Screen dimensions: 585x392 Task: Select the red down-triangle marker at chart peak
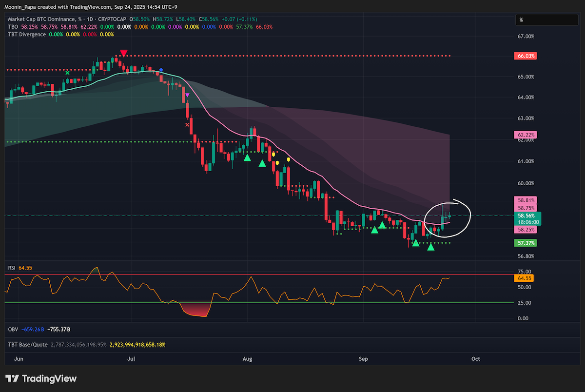124,53
